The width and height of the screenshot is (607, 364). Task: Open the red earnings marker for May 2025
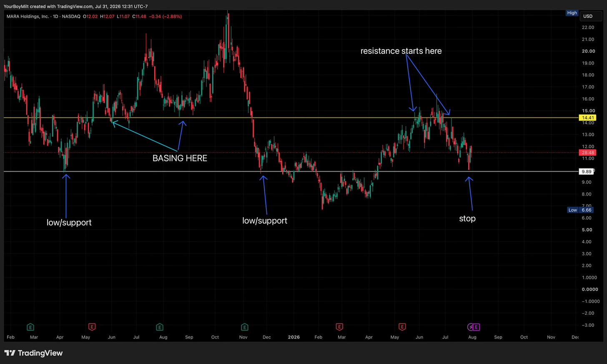pyautogui.click(x=92, y=327)
